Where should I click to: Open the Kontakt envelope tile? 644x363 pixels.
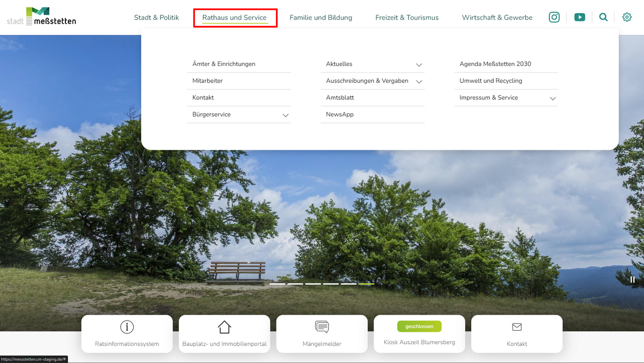click(x=517, y=333)
